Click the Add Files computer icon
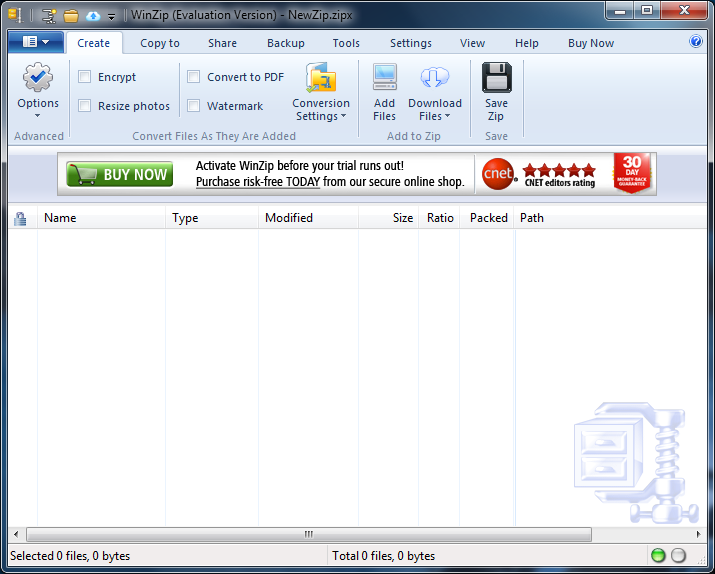Viewport: 715px width, 574px height. 385,77
